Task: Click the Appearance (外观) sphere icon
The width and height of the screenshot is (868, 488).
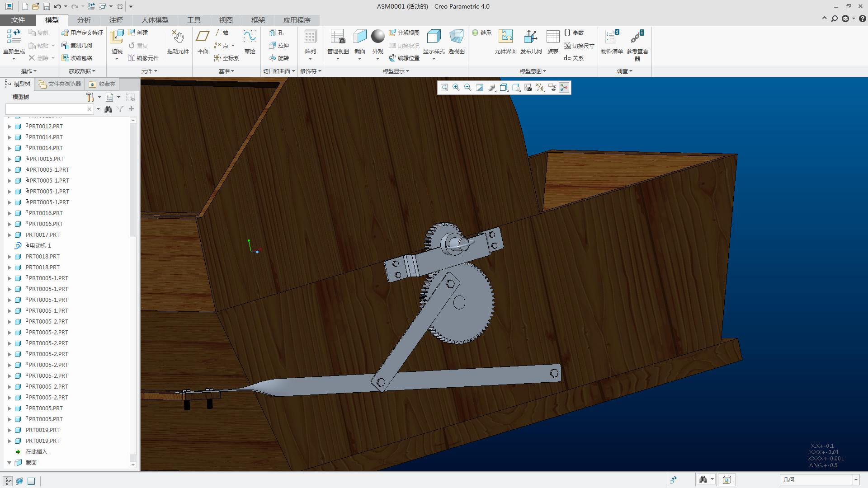Action: click(x=378, y=37)
